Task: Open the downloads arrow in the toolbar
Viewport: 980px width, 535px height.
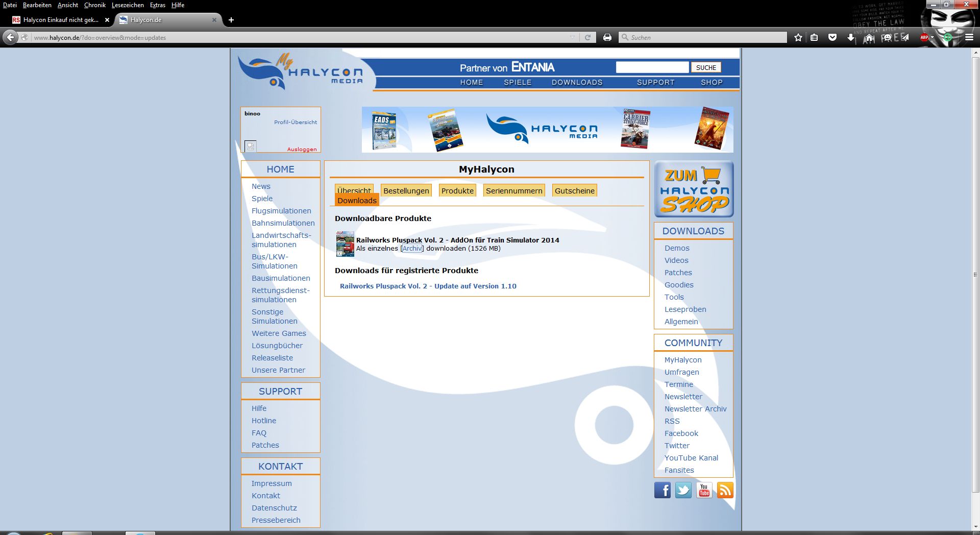Action: (x=850, y=37)
